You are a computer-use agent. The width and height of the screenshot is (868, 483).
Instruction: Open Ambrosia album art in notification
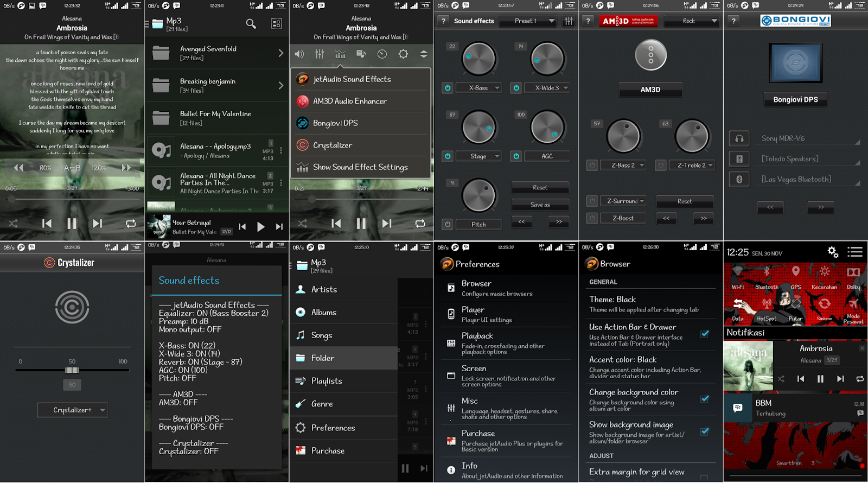pyautogui.click(x=748, y=366)
